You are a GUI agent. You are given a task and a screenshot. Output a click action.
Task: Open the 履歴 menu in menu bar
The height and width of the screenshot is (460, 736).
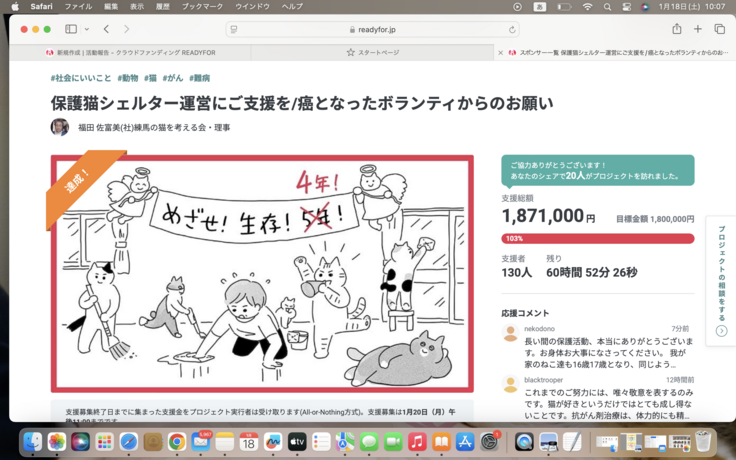(x=163, y=6)
